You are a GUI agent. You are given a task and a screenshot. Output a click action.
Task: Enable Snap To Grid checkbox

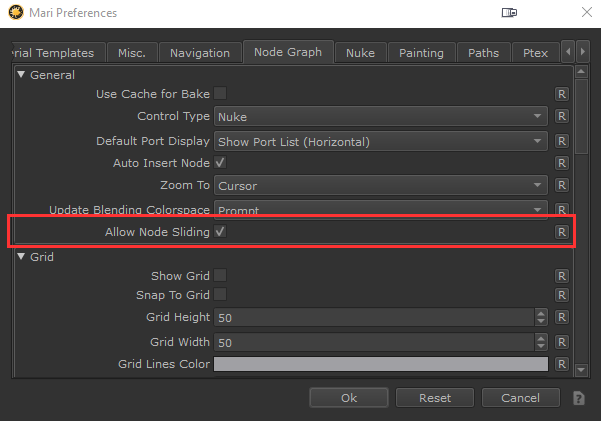220,295
